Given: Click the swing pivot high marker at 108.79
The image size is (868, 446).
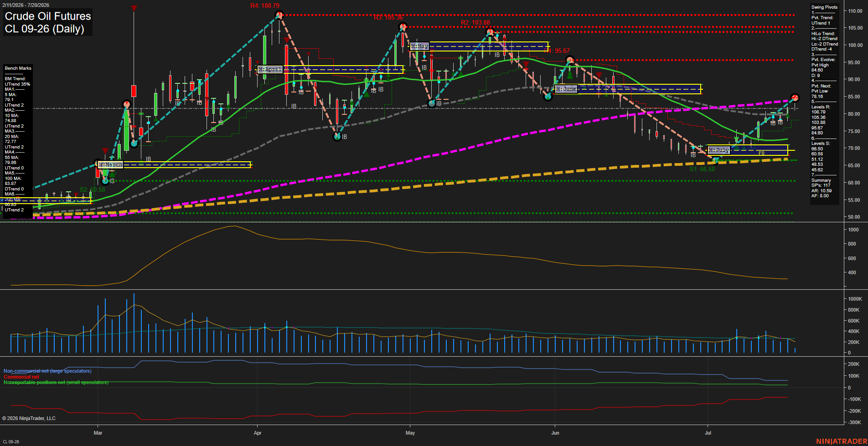Looking at the screenshot, I should coord(279,15).
